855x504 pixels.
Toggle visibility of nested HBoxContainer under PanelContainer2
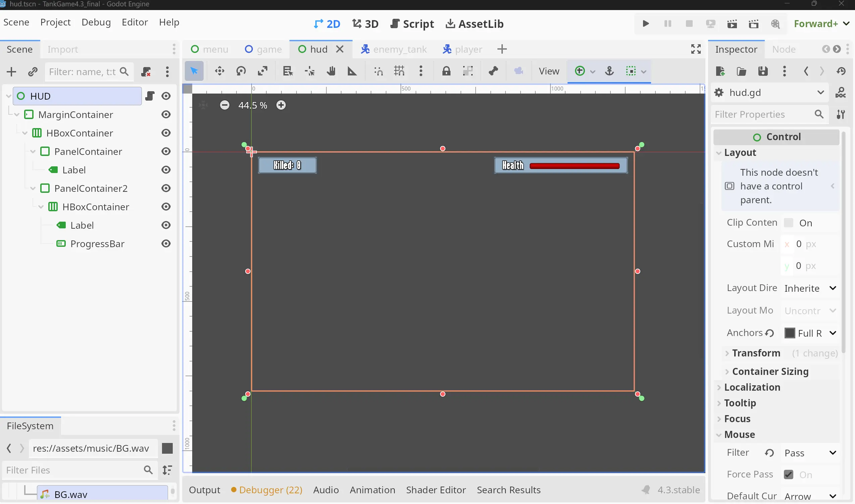tap(166, 207)
